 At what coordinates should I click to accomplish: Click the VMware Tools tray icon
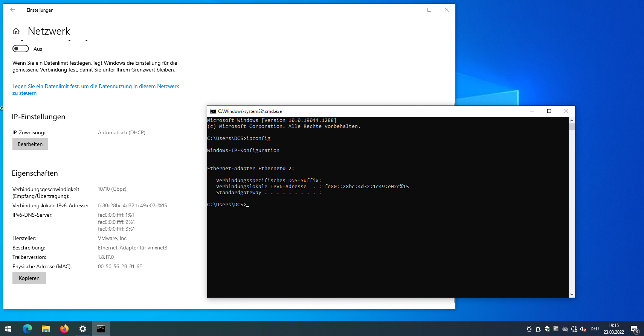coord(556,329)
